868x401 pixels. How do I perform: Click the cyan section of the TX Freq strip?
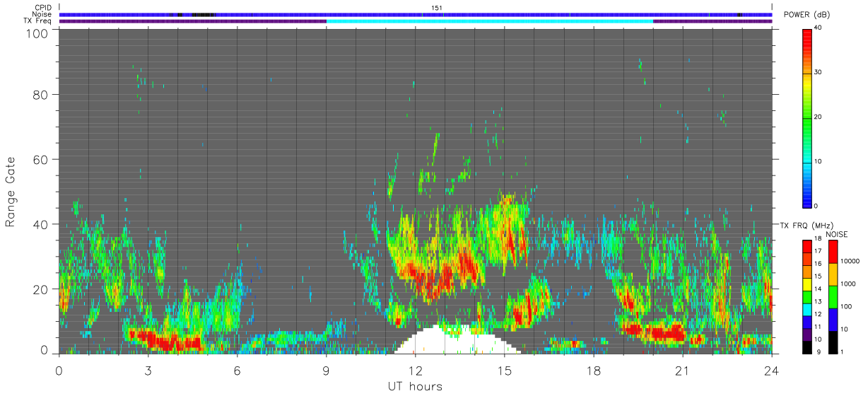click(x=490, y=21)
